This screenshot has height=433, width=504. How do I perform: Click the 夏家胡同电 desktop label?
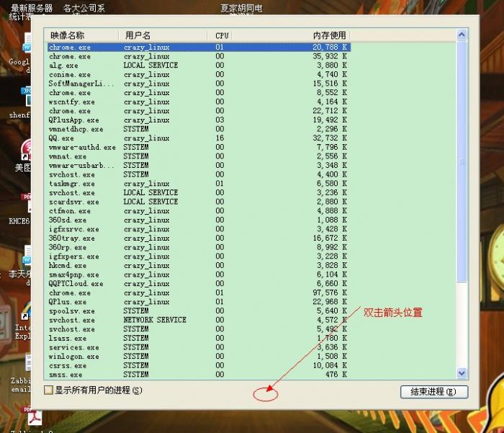pos(241,8)
